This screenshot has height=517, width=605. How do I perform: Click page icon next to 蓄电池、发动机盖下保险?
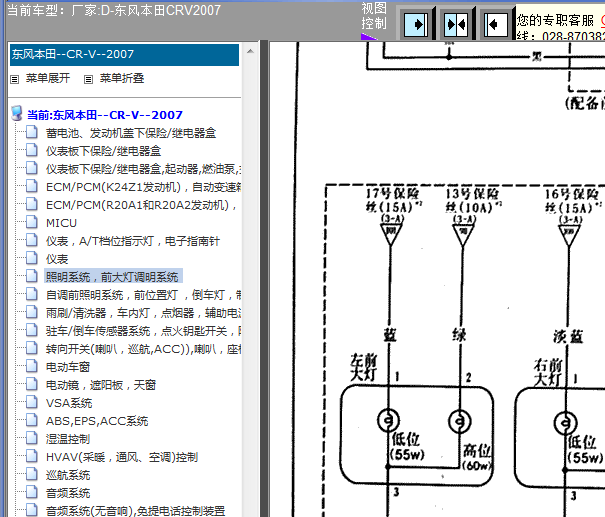coord(32,132)
